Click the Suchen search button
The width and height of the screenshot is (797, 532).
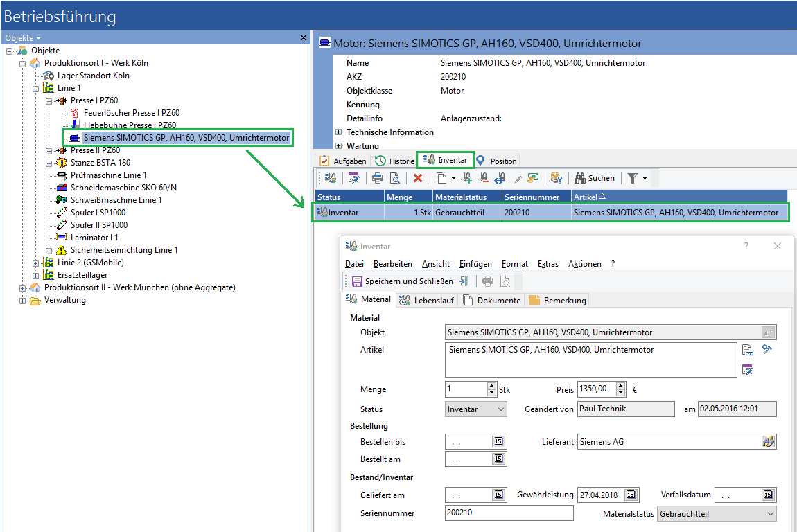[595, 178]
